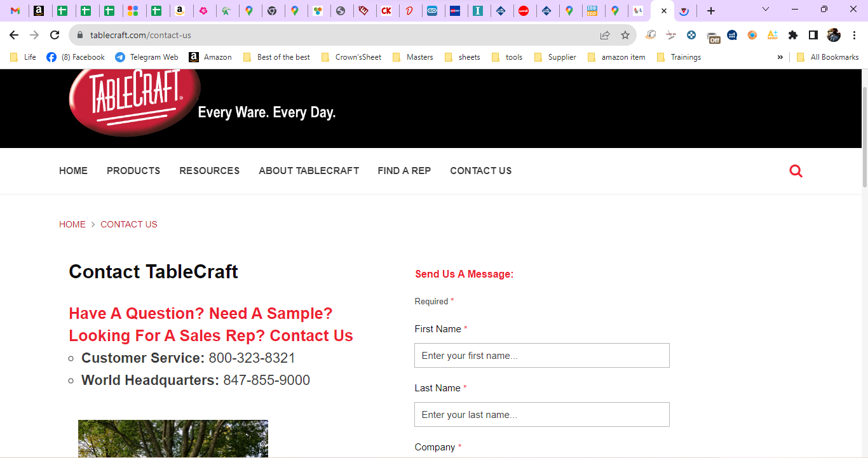Open the Chrome profile avatar
The height and width of the screenshot is (458, 868).
[834, 36]
